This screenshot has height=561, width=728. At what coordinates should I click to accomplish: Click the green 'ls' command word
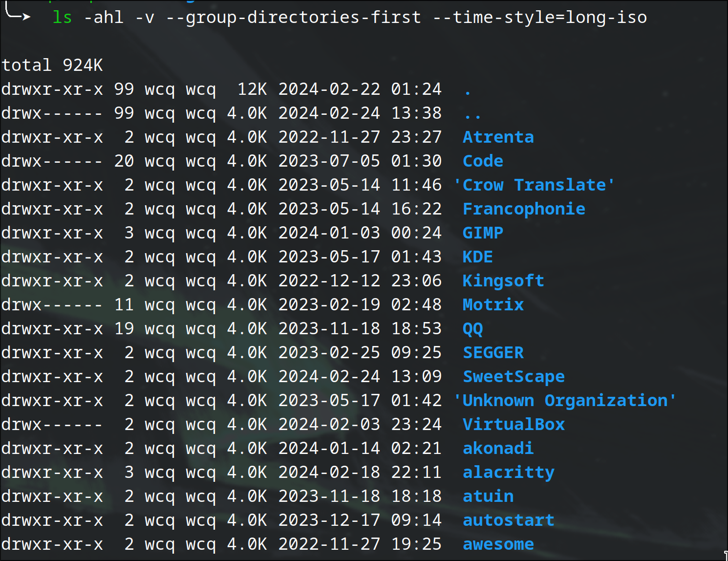(x=62, y=18)
